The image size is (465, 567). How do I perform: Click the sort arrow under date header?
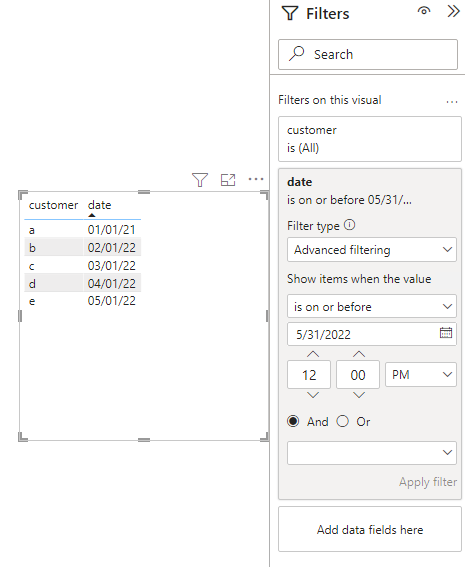[92, 215]
